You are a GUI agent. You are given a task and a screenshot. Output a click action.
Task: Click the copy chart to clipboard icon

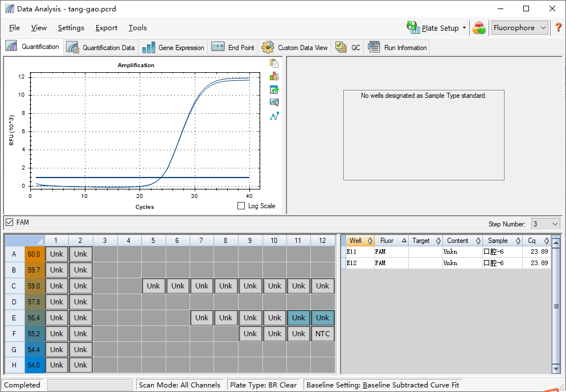click(x=274, y=63)
